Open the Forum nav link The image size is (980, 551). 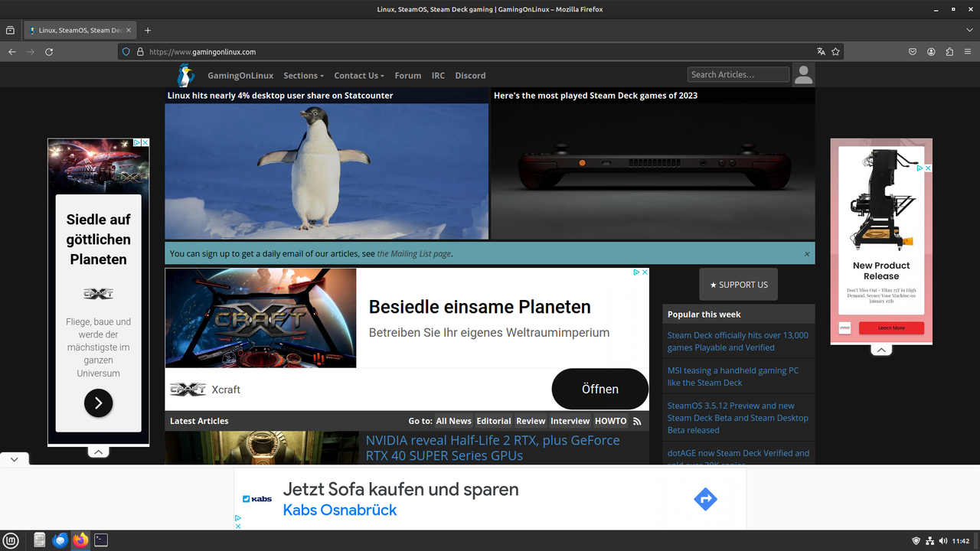(x=408, y=76)
